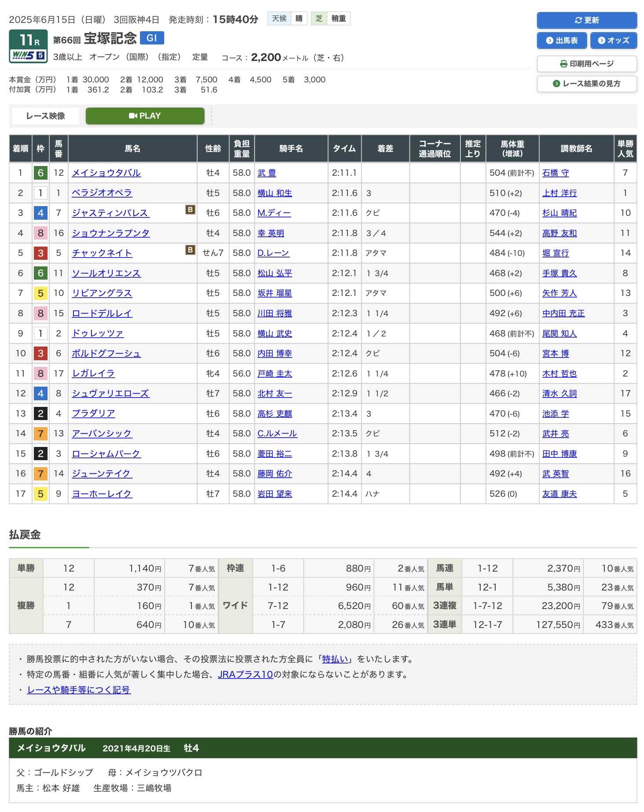Open horse プラダリア
Image resolution: width=644 pixels, height=812 pixels.
pyautogui.click(x=93, y=413)
